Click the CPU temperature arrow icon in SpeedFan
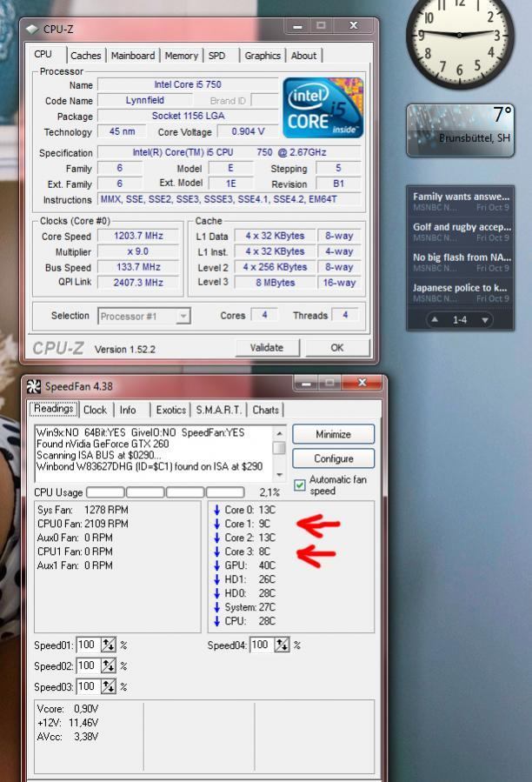Image resolution: width=532 pixels, height=782 pixels. [x=217, y=621]
